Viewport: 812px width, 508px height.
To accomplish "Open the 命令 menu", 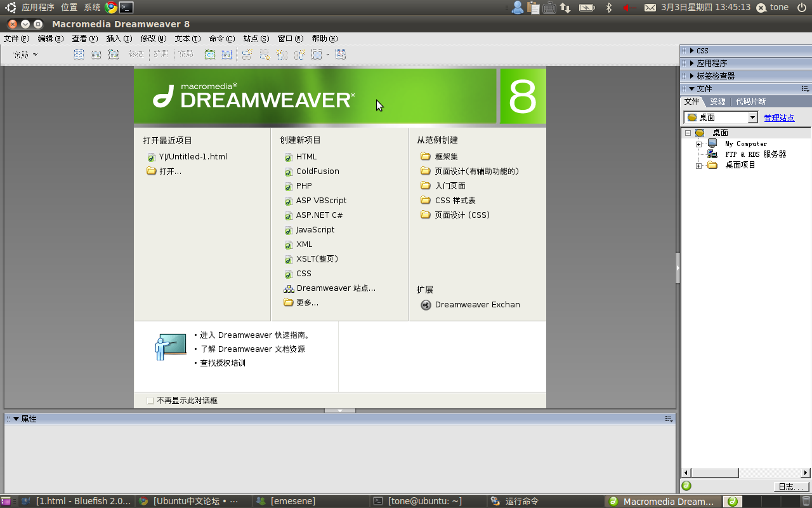I will pos(221,39).
